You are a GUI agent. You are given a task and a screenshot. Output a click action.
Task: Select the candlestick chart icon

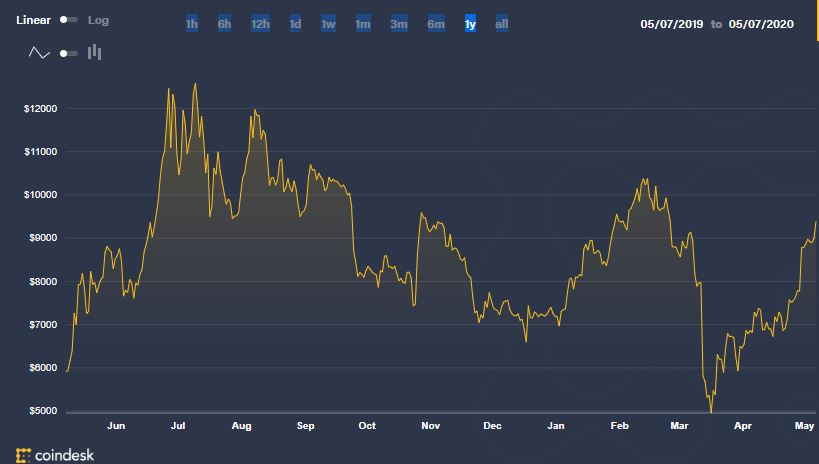[x=95, y=52]
